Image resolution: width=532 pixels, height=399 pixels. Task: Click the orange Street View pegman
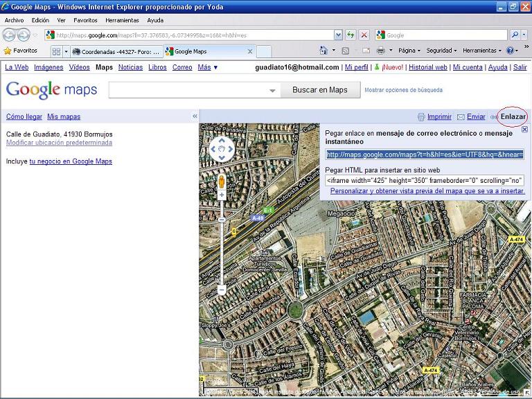click(x=222, y=182)
